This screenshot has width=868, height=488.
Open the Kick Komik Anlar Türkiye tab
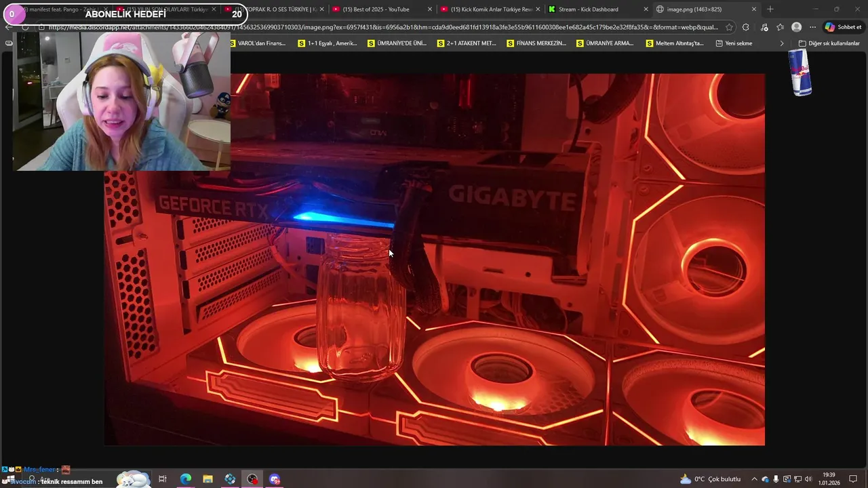[x=491, y=9]
